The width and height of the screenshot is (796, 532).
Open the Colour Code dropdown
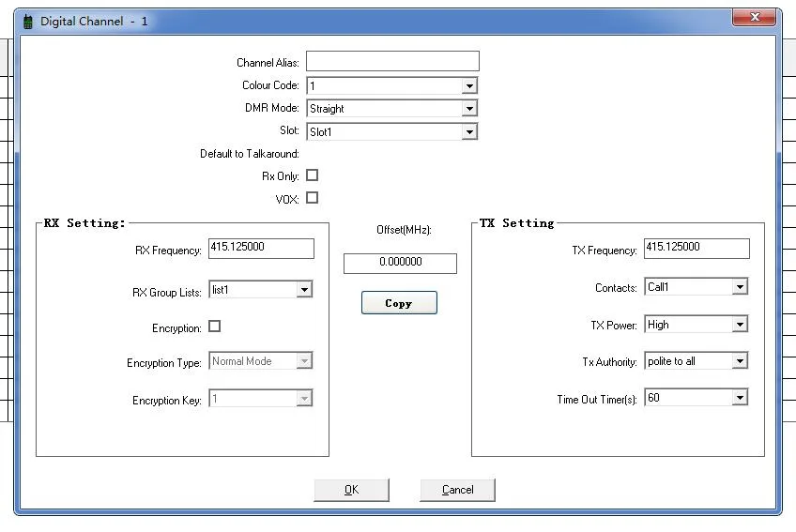click(x=469, y=86)
